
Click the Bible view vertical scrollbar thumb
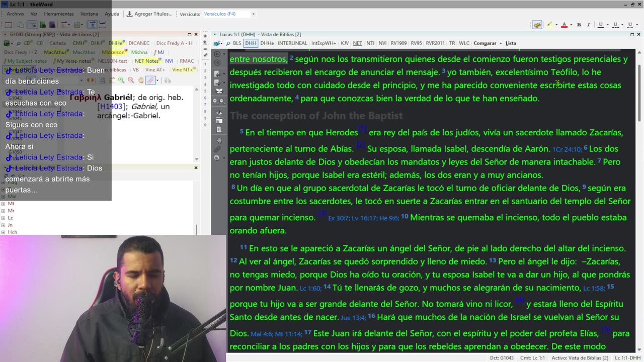[x=639, y=93]
